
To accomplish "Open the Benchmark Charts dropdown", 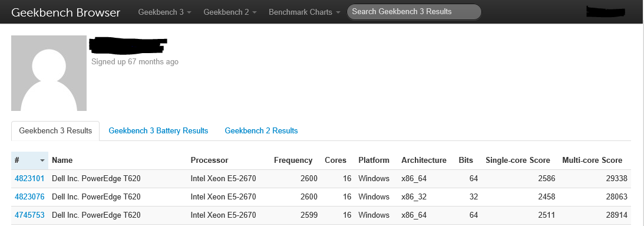I will (305, 12).
